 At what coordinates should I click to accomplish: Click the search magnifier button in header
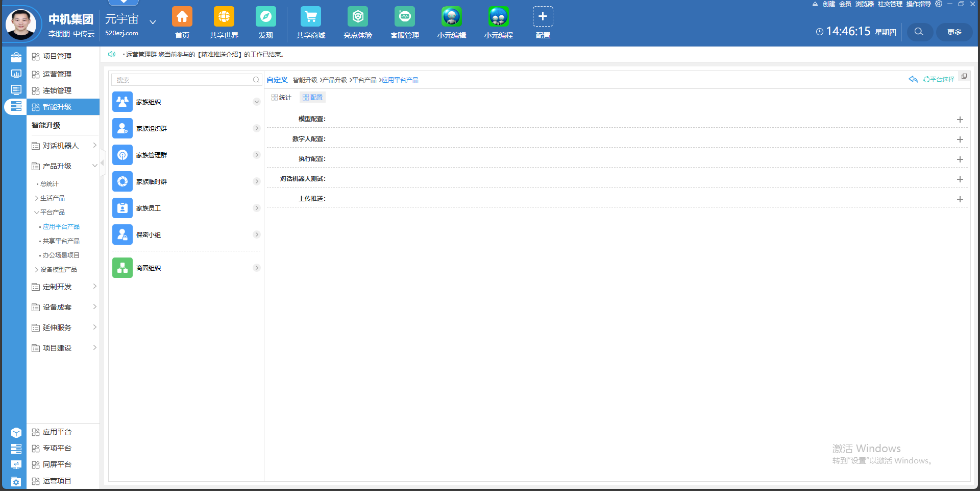pyautogui.click(x=919, y=32)
